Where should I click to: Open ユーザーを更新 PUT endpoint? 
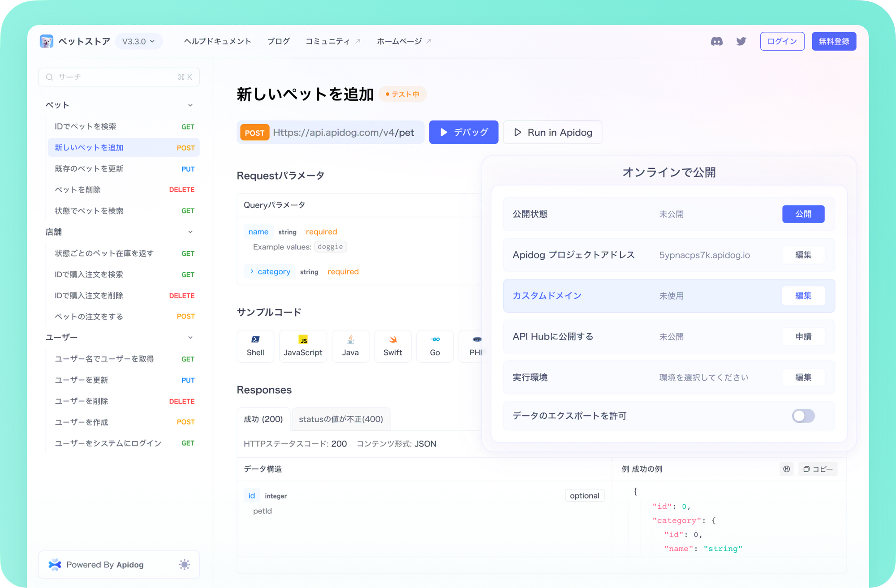point(124,380)
